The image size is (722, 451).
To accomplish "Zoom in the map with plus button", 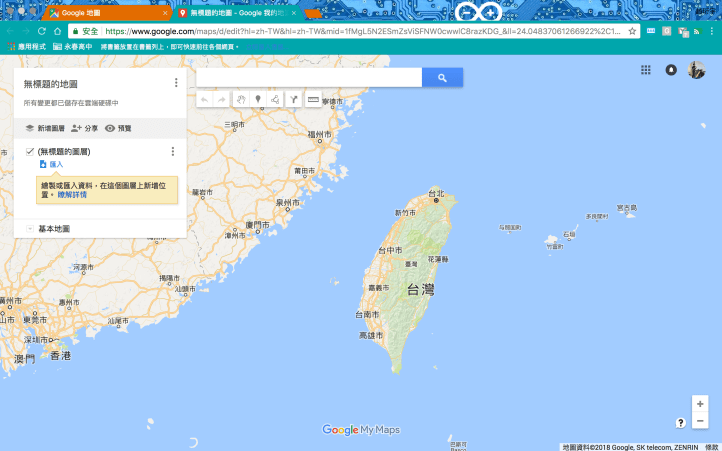I will (x=700, y=404).
